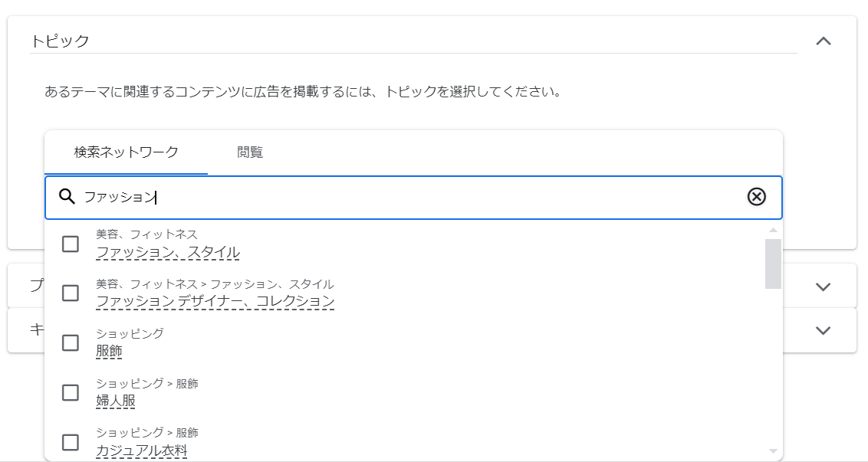The image size is (868, 462).
Task: Select the 婦人服 checkbox
Action: [x=71, y=393]
